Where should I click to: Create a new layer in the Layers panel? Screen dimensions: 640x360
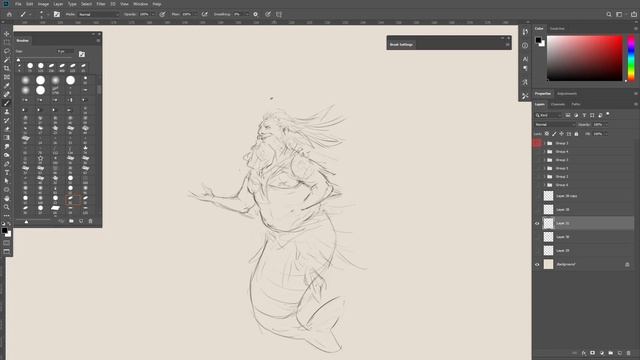(x=620, y=353)
